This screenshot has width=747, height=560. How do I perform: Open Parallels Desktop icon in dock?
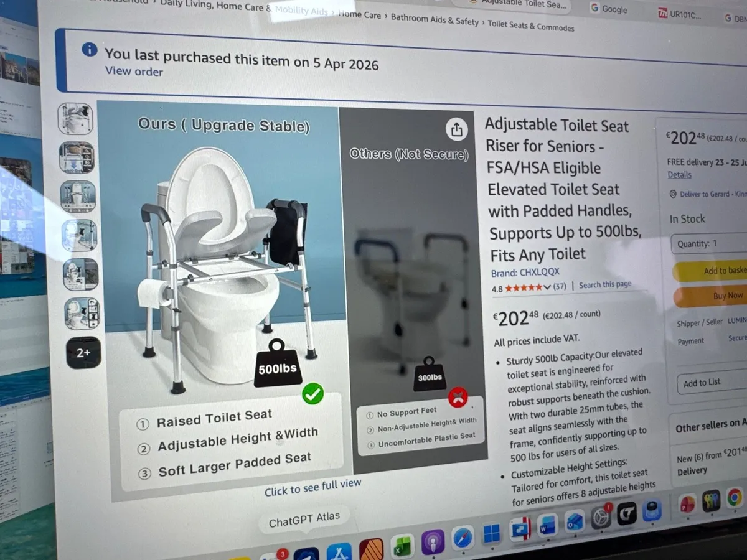pyautogui.click(x=520, y=529)
